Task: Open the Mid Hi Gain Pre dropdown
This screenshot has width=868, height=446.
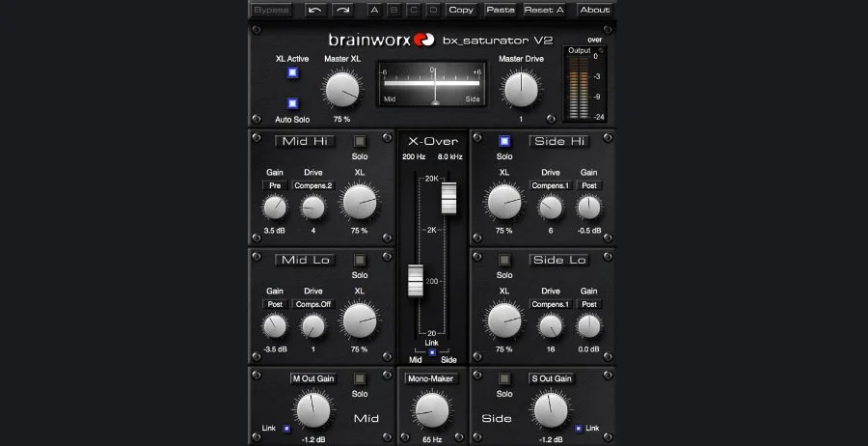Action: pyautogui.click(x=275, y=185)
